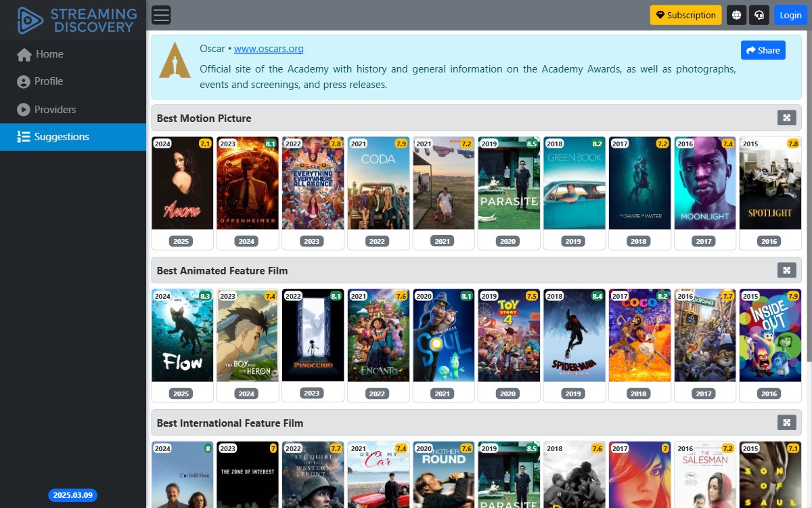The image size is (812, 508).
Task: Open the Drive My Car poster
Action: pos(378,475)
